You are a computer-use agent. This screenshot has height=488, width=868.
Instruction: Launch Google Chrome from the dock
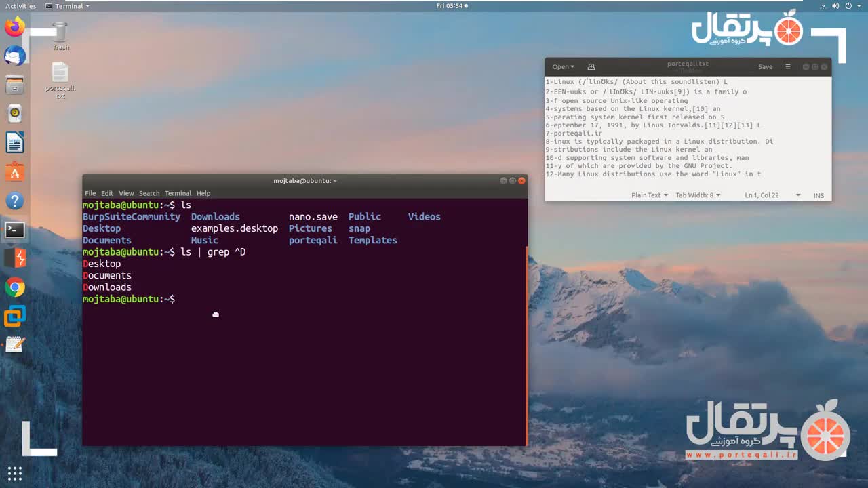click(x=15, y=287)
